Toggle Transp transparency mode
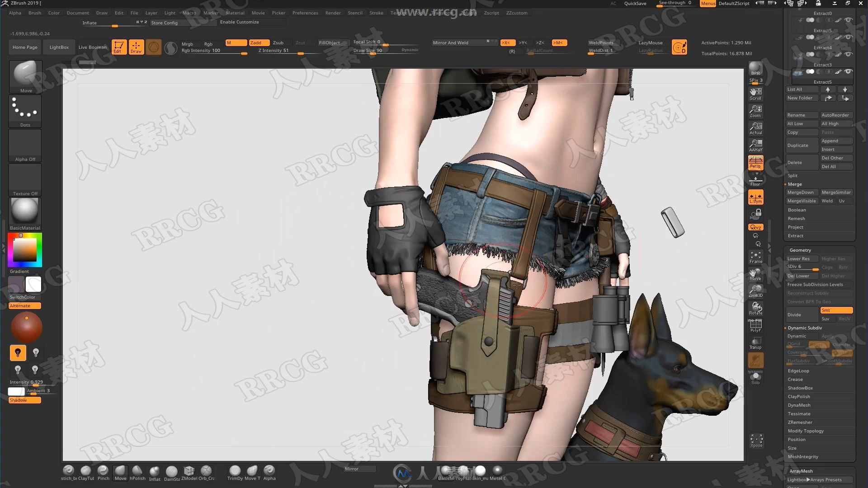Image resolution: width=868 pixels, height=488 pixels. point(755,343)
